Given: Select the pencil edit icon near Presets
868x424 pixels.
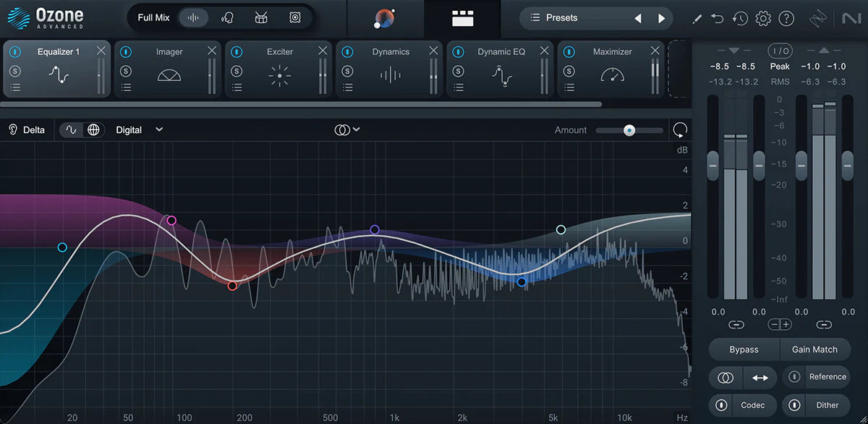Looking at the screenshot, I should pyautogui.click(x=697, y=18).
